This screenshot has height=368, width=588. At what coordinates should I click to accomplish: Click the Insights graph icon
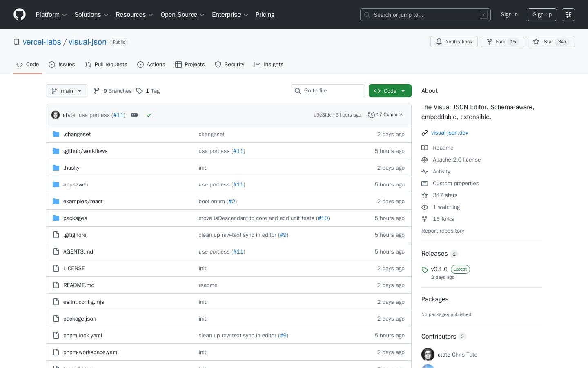click(257, 65)
